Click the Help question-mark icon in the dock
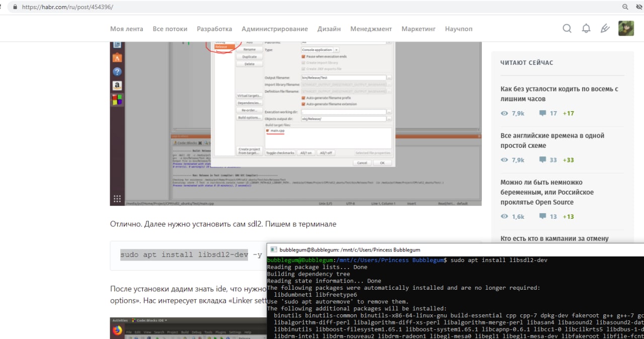644x339 pixels. (x=117, y=71)
